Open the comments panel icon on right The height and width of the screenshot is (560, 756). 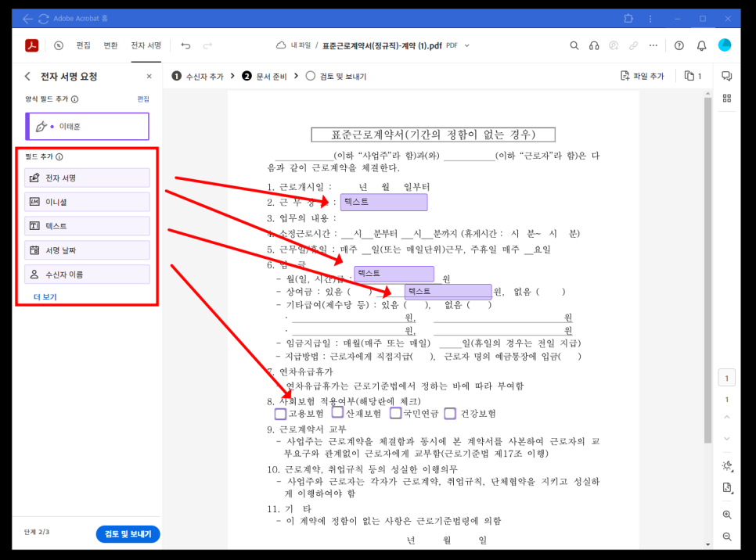point(726,76)
